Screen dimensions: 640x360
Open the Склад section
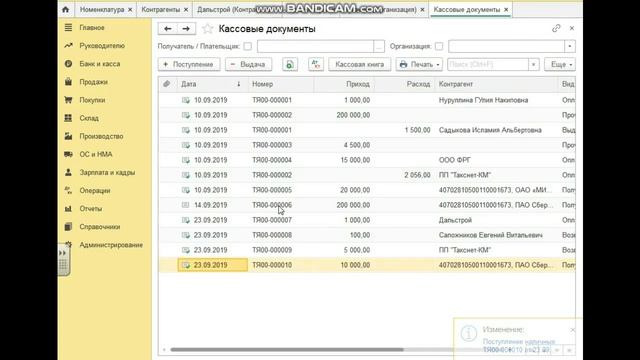click(x=89, y=118)
